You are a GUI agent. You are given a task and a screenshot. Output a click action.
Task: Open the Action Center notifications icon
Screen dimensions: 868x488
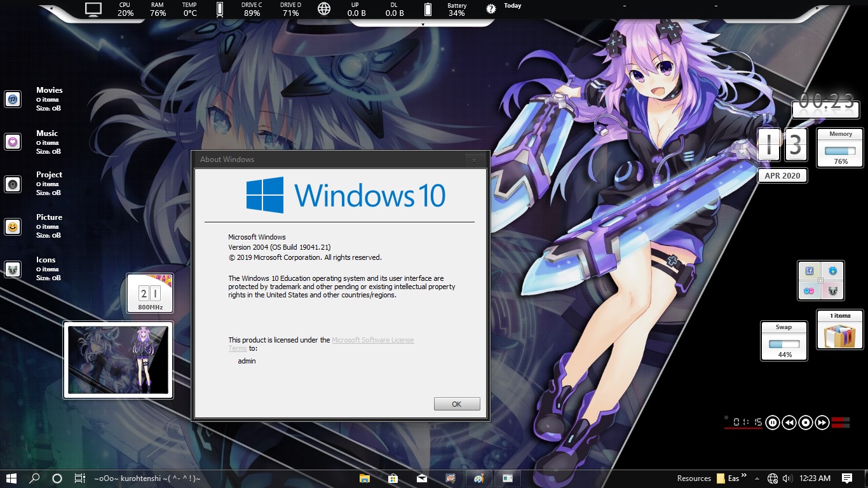pos(847,478)
